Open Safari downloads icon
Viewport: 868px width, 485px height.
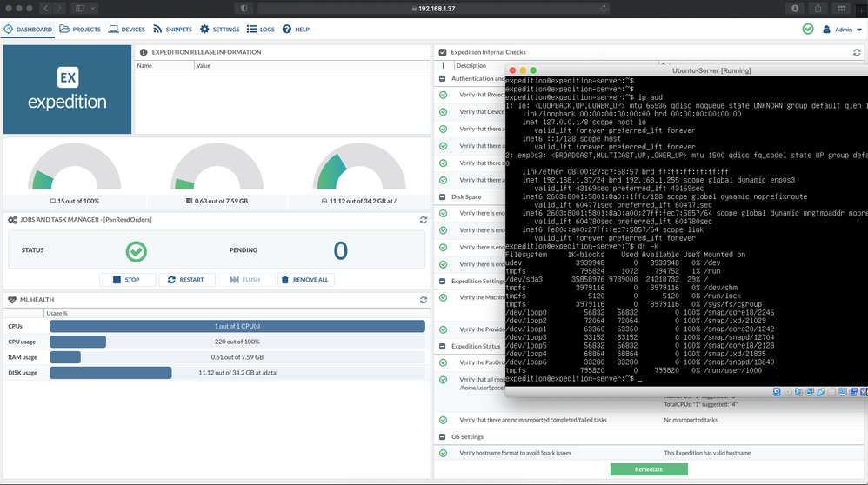(794, 8)
